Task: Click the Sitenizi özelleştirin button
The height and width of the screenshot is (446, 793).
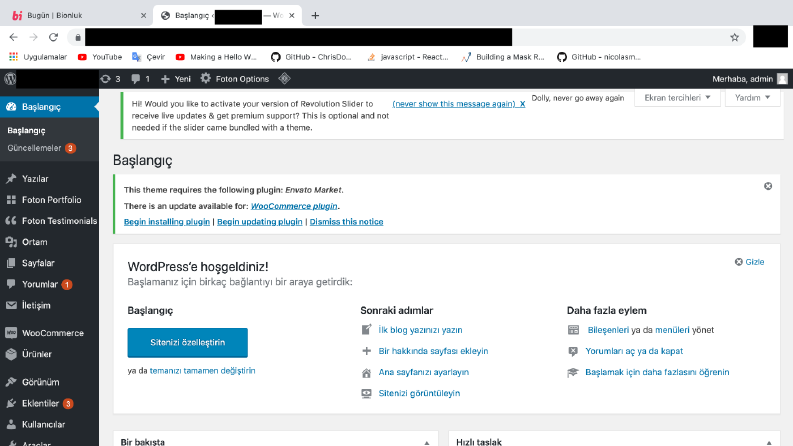Action: pos(188,342)
